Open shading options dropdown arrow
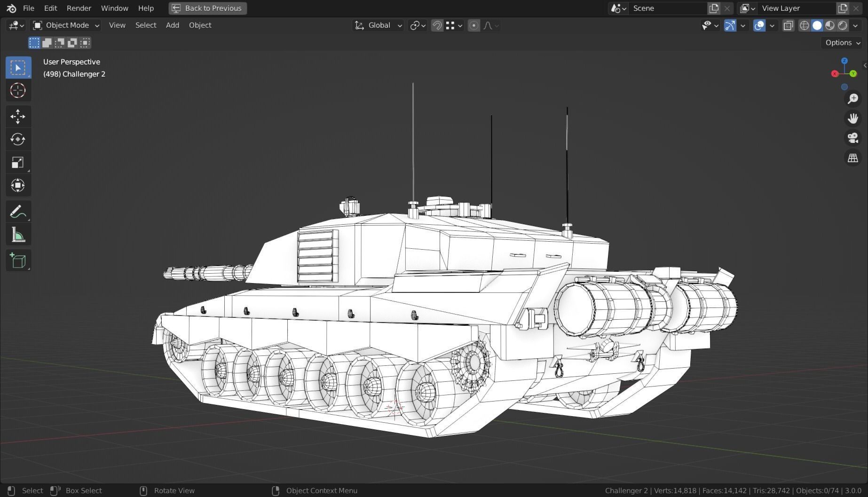 [x=855, y=25]
